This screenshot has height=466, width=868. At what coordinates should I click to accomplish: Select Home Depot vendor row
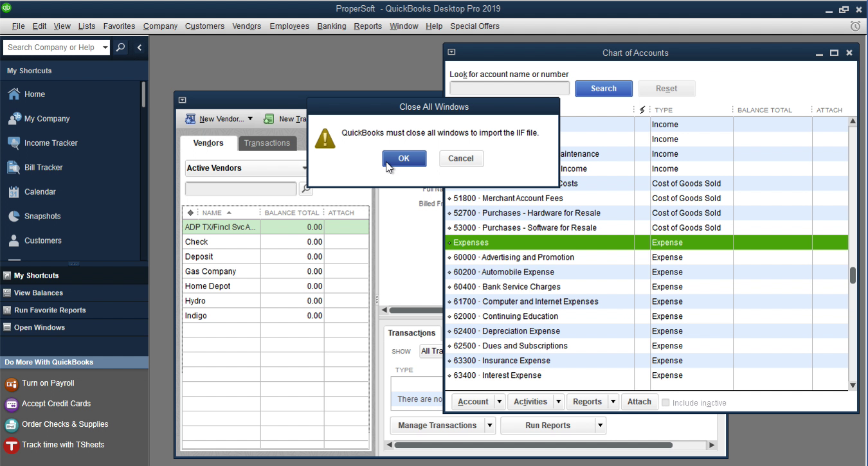[276, 286]
